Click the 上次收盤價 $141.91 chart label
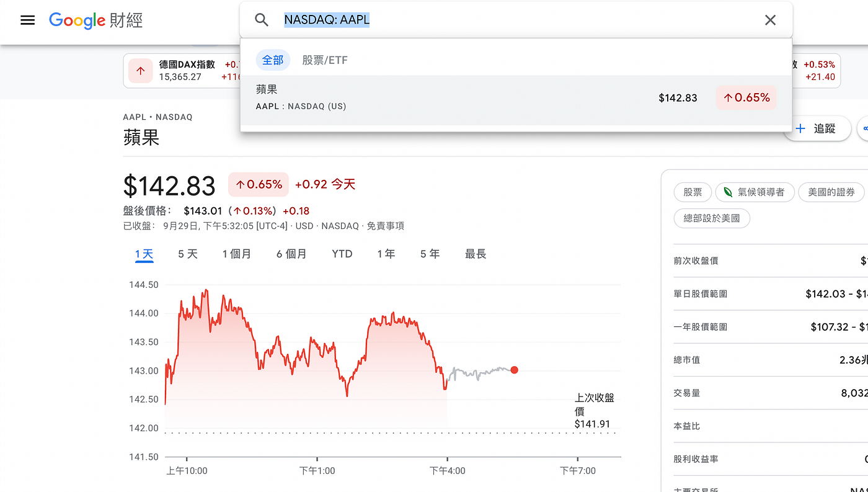The width and height of the screenshot is (868, 492). [594, 411]
